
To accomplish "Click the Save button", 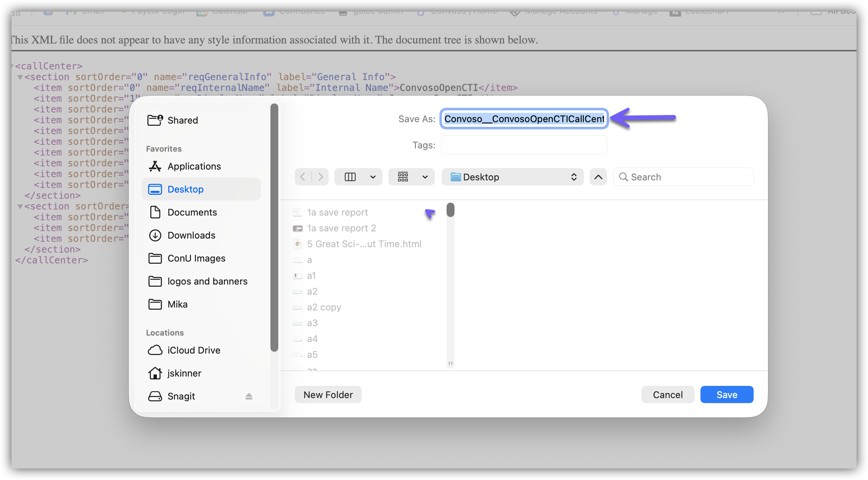I will (727, 394).
